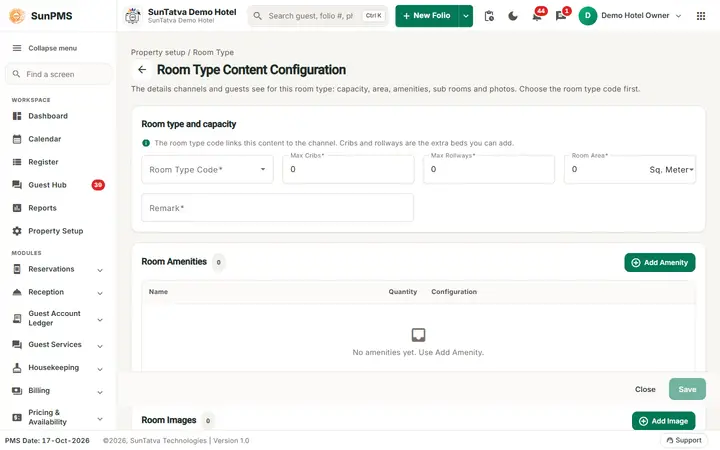Click the SunPMS logo icon
Screen dimensions: 720x450
(x=17, y=16)
